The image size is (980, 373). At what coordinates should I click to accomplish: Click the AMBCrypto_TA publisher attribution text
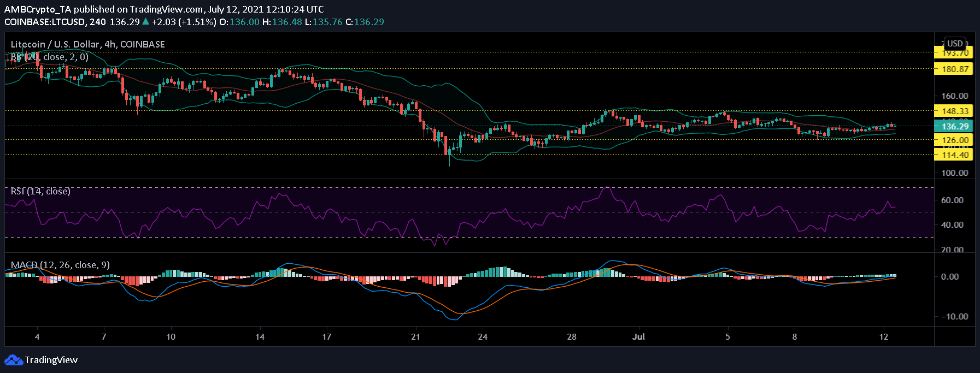(38, 9)
